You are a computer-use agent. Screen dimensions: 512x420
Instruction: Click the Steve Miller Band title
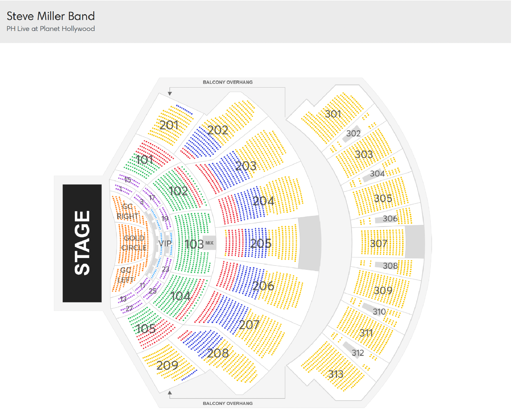51,16
